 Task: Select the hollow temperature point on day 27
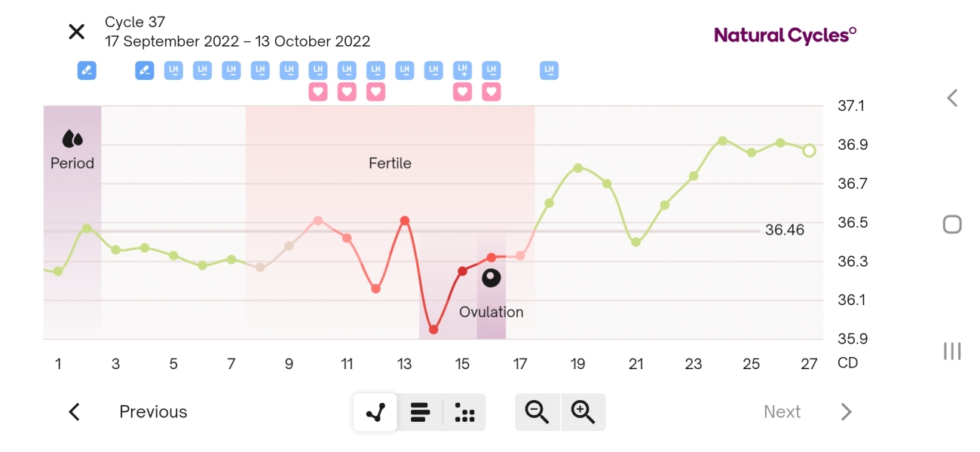[809, 151]
